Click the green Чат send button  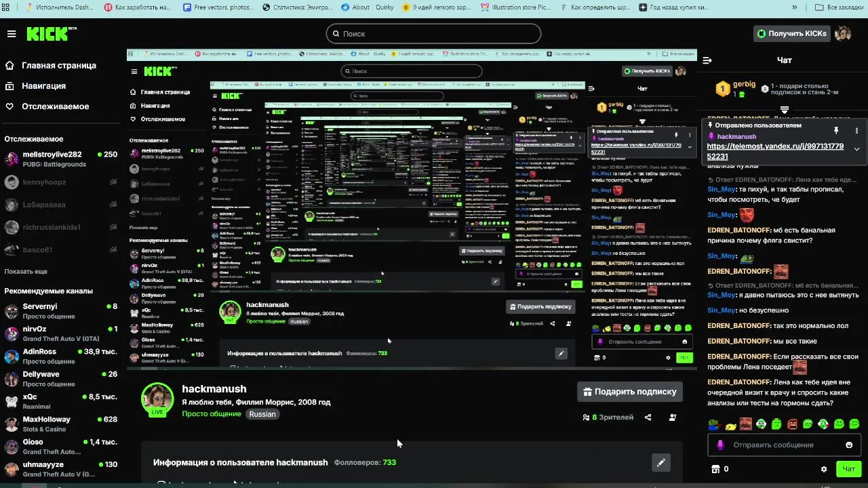pyautogui.click(x=848, y=468)
